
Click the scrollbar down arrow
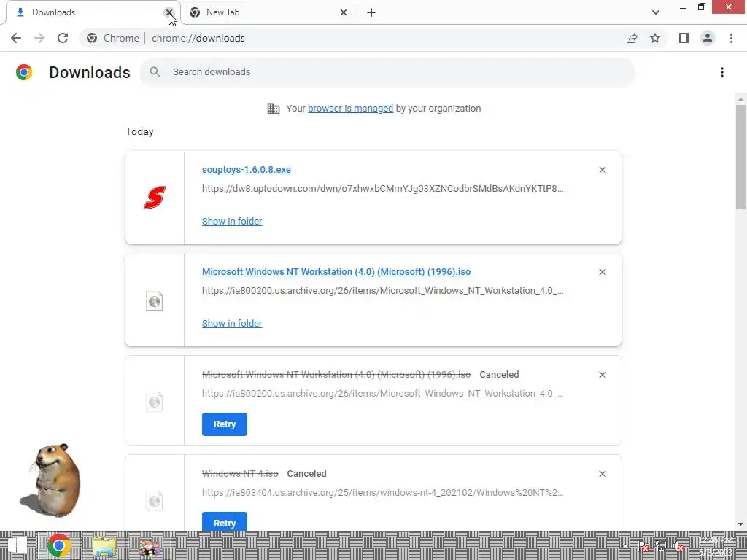tap(740, 524)
